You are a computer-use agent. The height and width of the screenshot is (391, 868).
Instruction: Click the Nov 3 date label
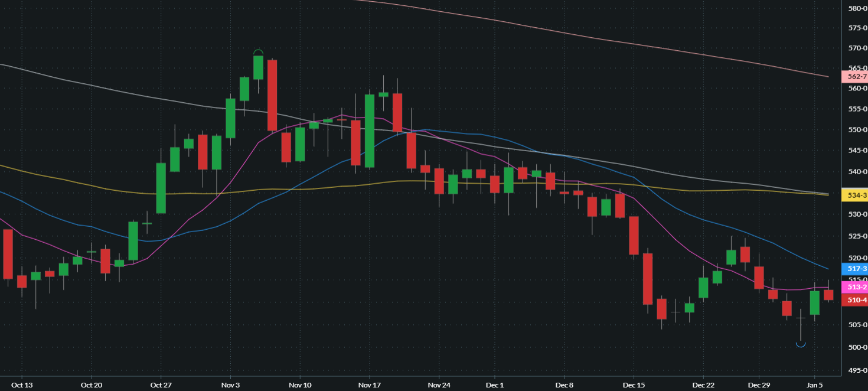(230, 385)
